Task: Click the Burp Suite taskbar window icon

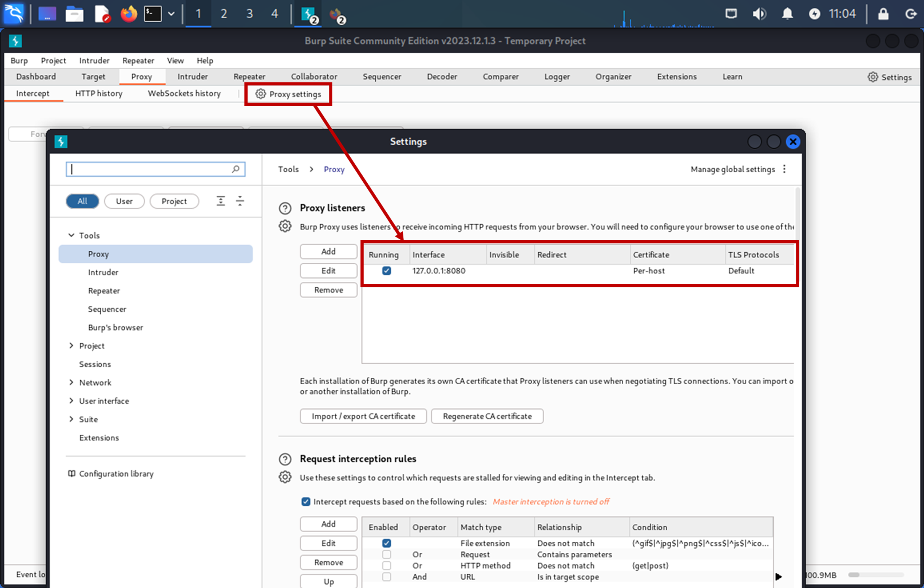Action: [x=309, y=15]
